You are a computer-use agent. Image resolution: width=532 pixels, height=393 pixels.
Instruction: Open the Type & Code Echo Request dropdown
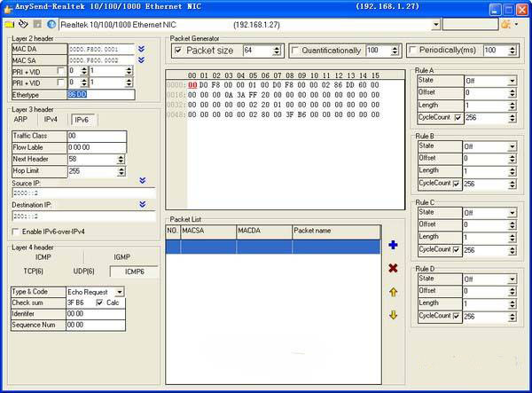(120, 292)
